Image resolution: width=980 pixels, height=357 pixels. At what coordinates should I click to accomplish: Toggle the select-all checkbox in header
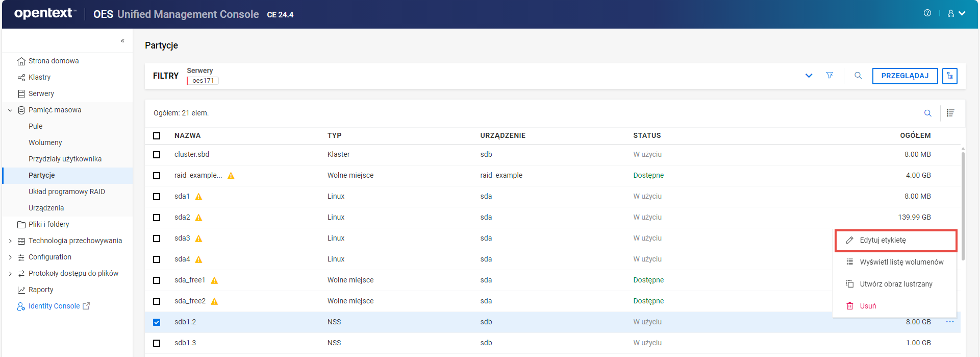[x=157, y=136]
